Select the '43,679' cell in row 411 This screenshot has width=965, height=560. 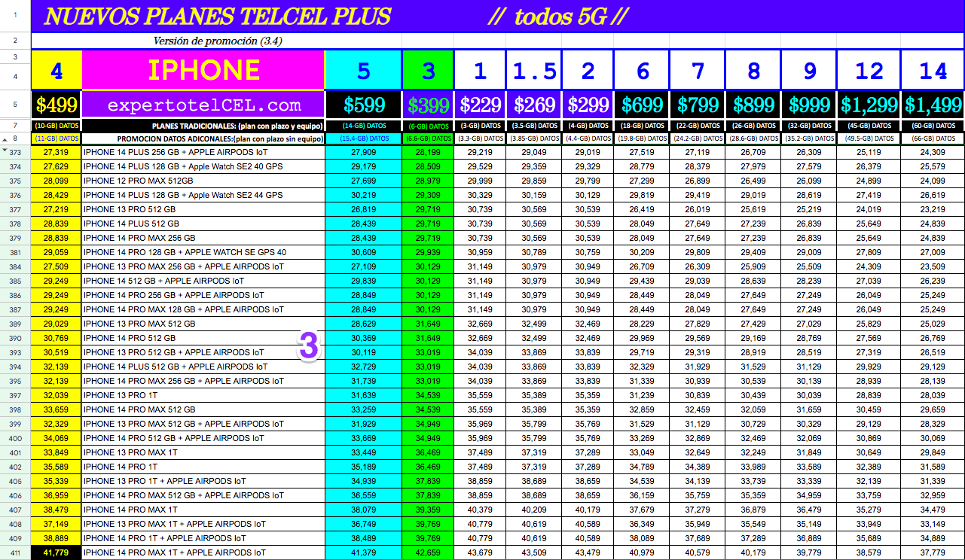tap(481, 552)
